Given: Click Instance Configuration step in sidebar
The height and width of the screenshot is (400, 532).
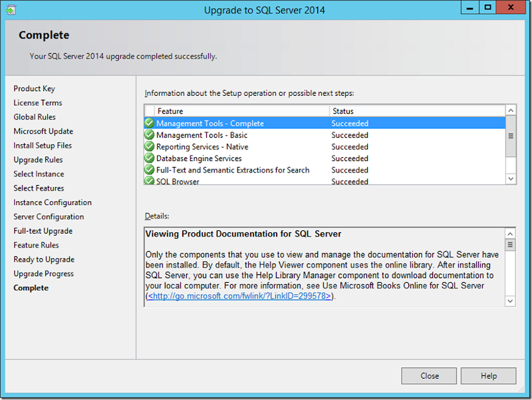Looking at the screenshot, I should (x=53, y=202).
